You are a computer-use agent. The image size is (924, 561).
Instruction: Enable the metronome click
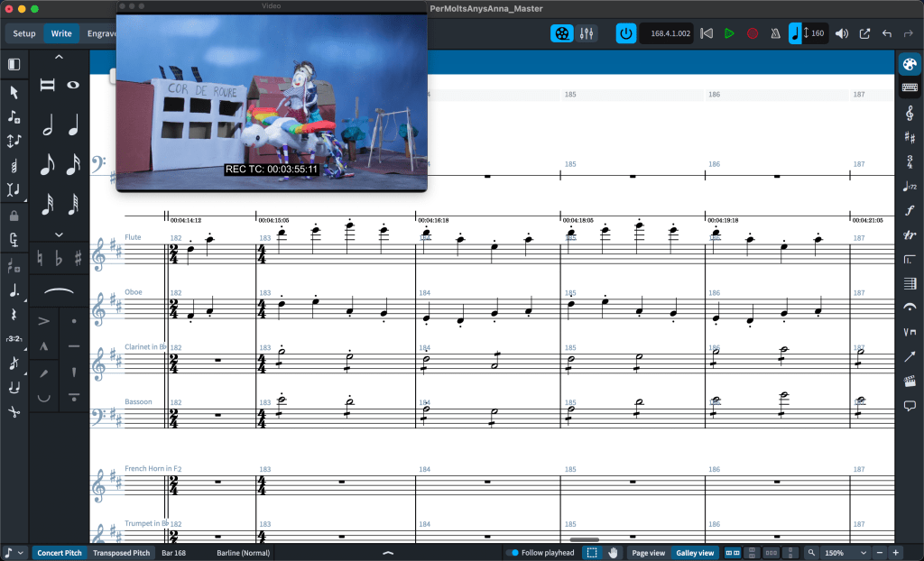774,33
